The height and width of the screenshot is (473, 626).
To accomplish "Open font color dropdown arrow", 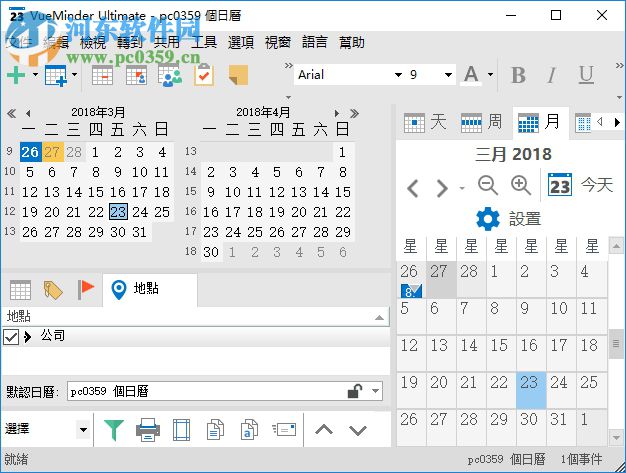I will click(x=490, y=75).
